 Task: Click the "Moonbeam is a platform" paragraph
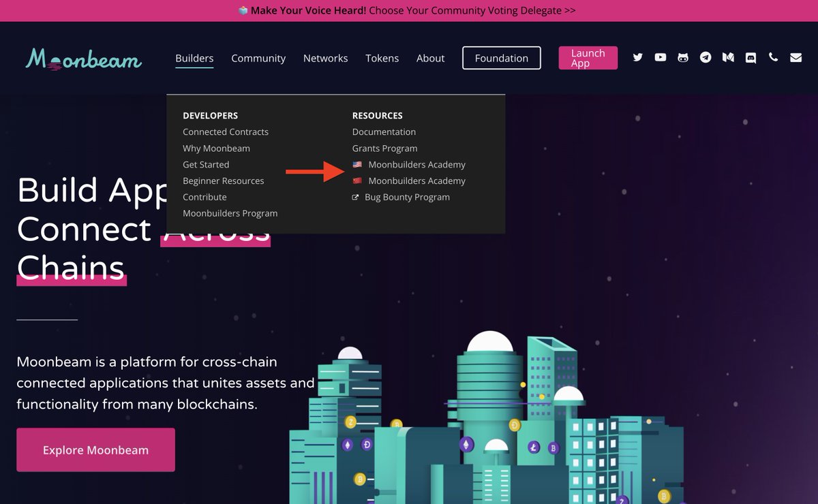166,383
